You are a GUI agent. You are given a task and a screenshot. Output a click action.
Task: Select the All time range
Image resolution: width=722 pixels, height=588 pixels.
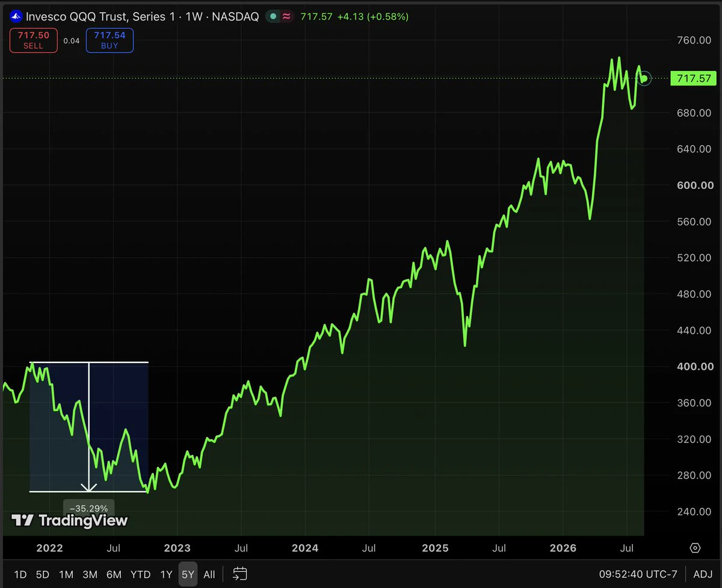click(209, 574)
